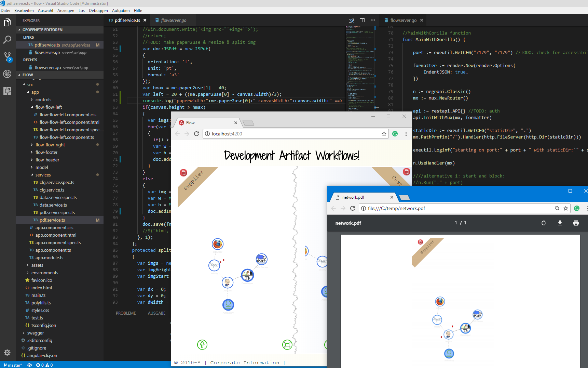Reload the localhost:4200 Flow page
Viewport: 588px width, 368px height.
(x=196, y=134)
